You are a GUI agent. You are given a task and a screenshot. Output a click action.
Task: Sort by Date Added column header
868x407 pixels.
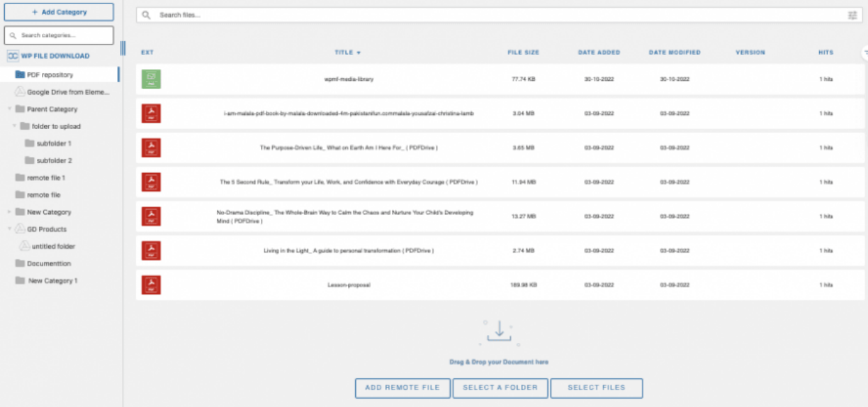599,52
